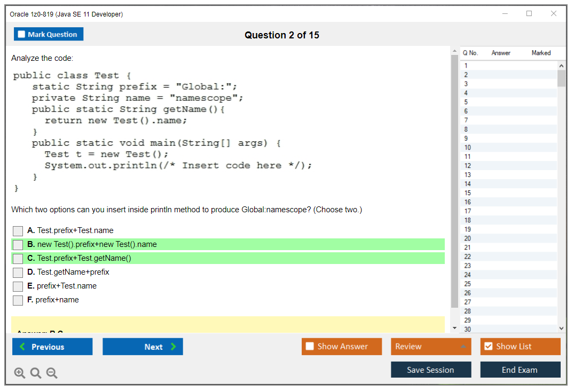This screenshot has width=574, height=392.
Task: Click the zoom out magnifier icon
Action: click(x=52, y=373)
